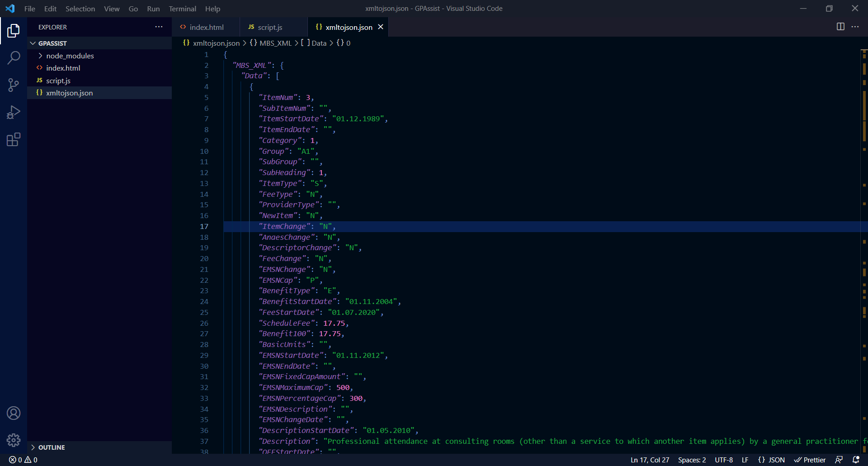This screenshot has width=868, height=466.
Task: Click the "Group" value A1
Action: pos(306,151)
